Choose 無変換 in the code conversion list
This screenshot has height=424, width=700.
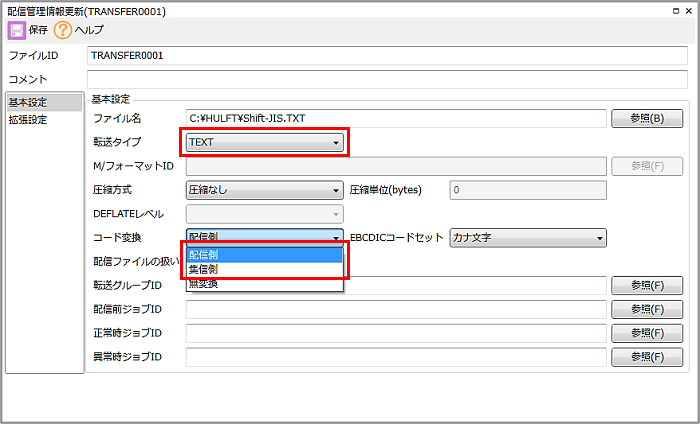click(265, 284)
